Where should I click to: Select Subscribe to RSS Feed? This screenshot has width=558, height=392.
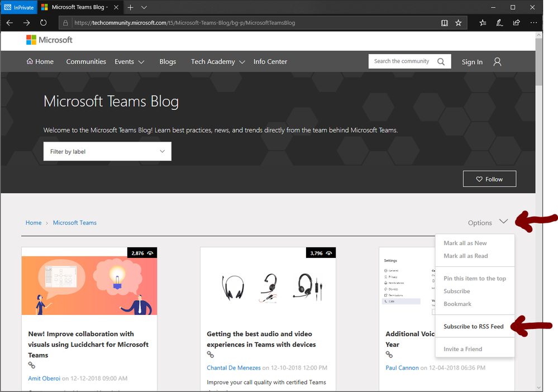coord(473,327)
